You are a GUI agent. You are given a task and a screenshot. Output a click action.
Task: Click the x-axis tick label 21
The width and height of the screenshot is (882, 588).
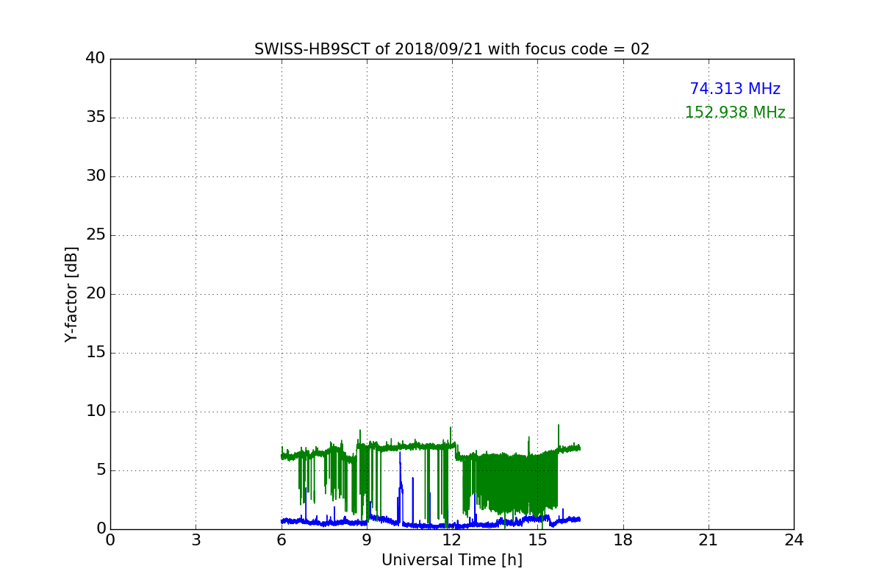click(x=709, y=540)
